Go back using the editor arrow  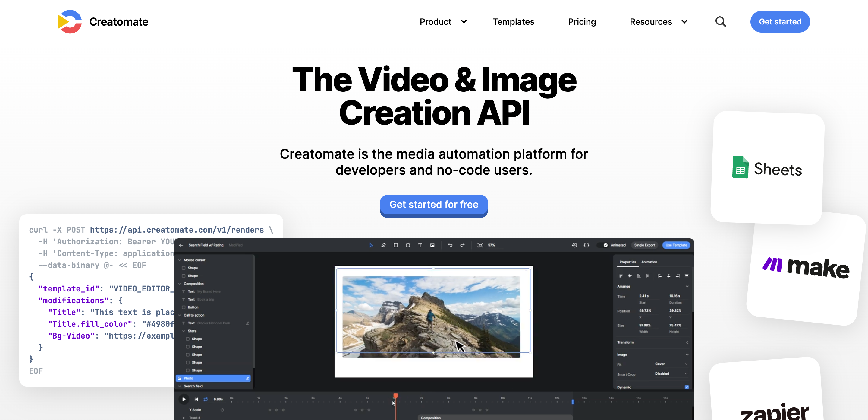tap(181, 245)
